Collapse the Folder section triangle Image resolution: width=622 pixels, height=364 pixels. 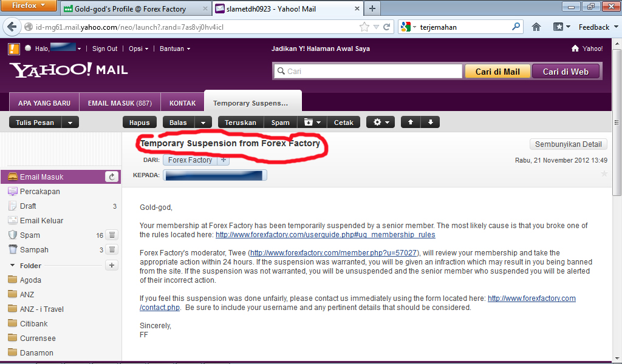pos(12,265)
